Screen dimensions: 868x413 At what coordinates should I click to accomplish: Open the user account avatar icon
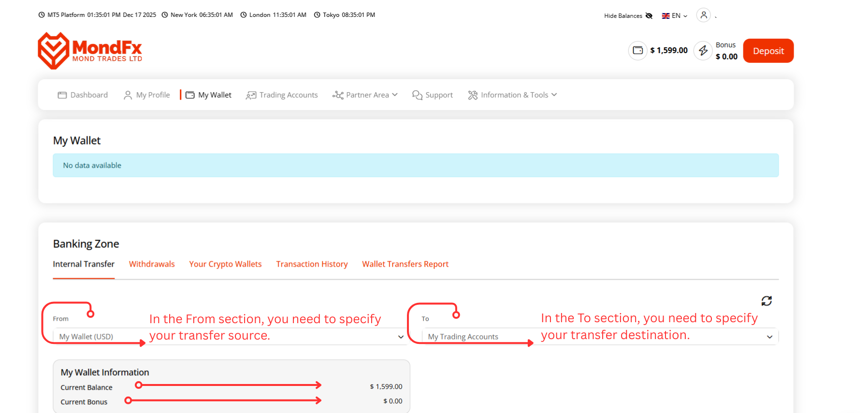pyautogui.click(x=704, y=15)
